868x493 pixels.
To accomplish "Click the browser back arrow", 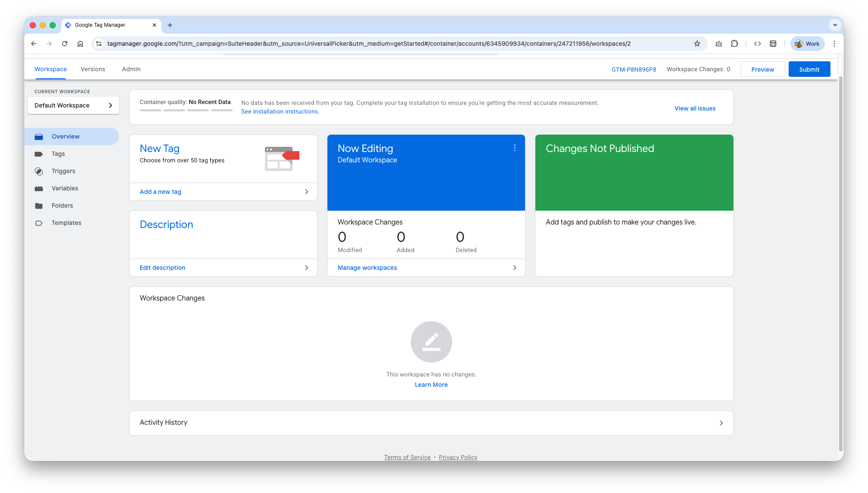I will click(34, 44).
